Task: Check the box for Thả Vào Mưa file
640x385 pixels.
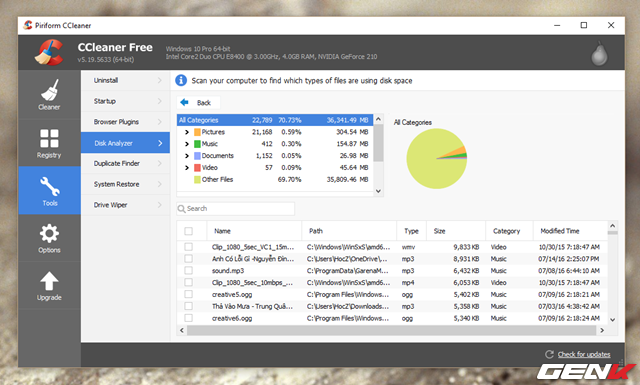Action: [188, 306]
